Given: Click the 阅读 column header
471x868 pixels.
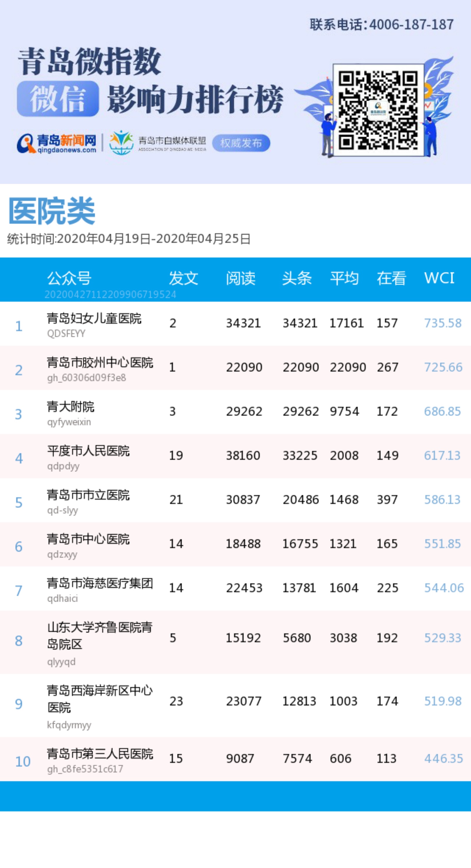Looking at the screenshot, I should [240, 278].
